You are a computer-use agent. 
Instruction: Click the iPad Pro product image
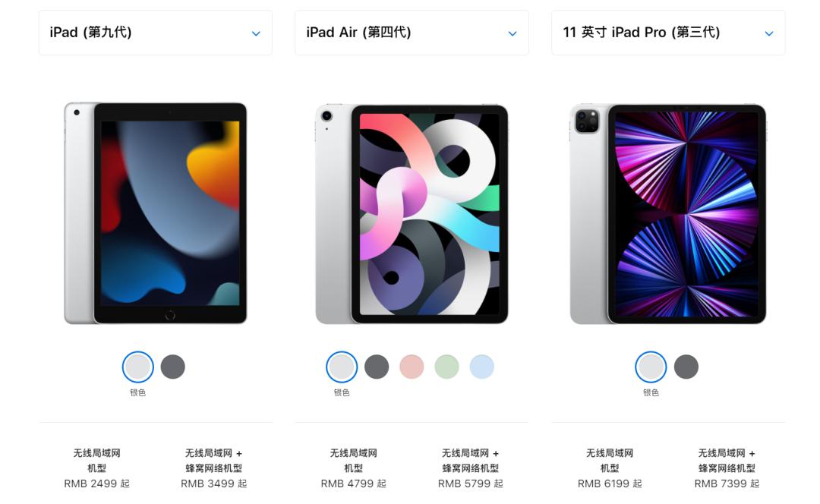point(668,214)
